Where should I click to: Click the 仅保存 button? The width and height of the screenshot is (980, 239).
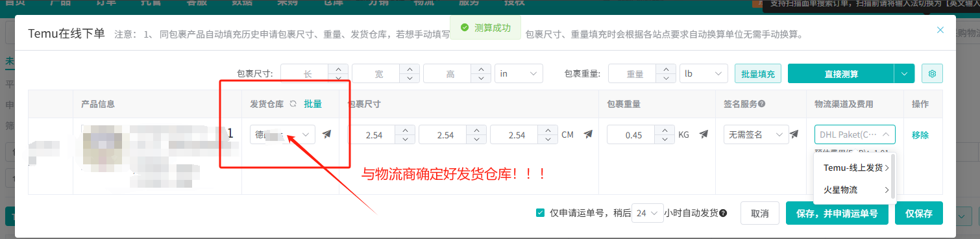919,214
